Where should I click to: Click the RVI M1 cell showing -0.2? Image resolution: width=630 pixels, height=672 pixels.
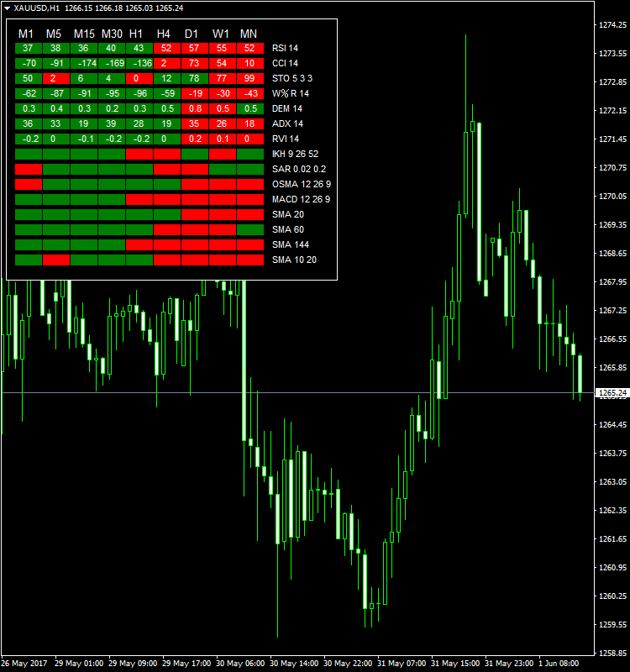(29, 139)
